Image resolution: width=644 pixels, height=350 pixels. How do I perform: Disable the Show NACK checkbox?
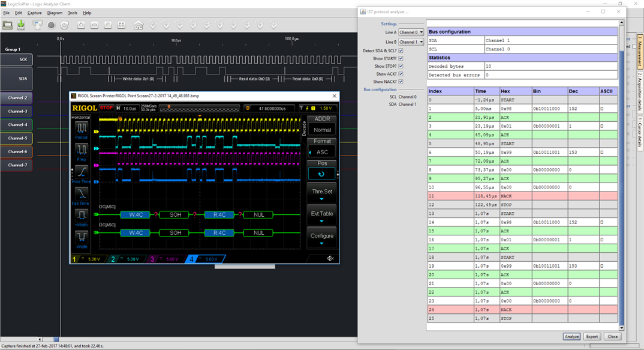coord(401,82)
